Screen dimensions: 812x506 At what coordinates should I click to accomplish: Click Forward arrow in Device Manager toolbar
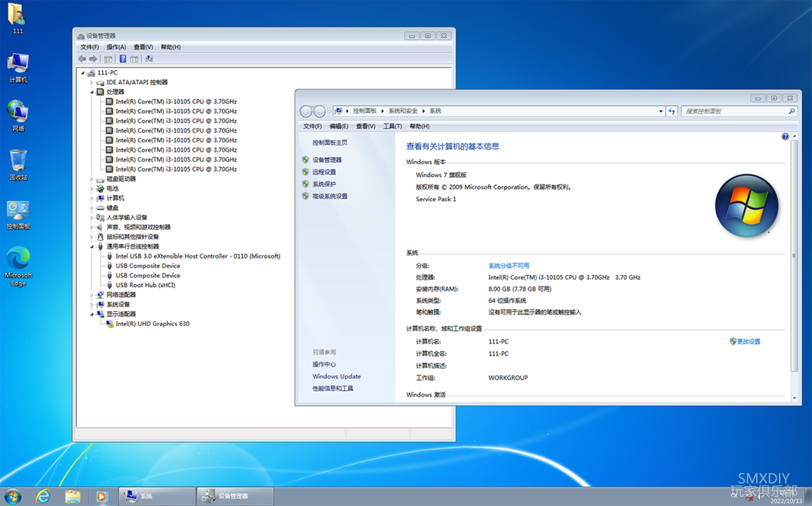tap(93, 59)
